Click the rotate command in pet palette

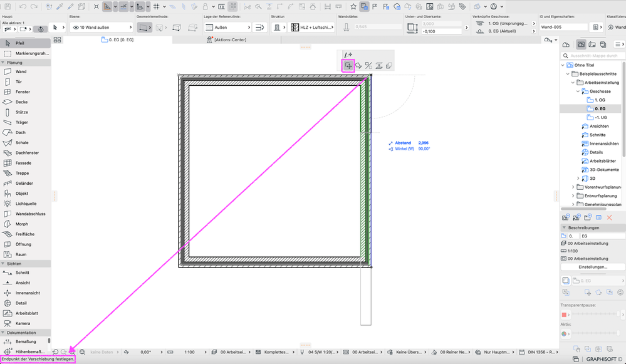[x=358, y=65]
